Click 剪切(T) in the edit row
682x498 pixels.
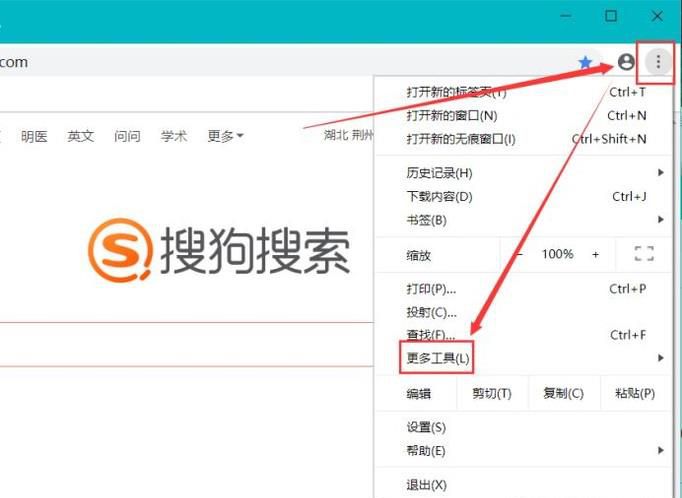(492, 394)
